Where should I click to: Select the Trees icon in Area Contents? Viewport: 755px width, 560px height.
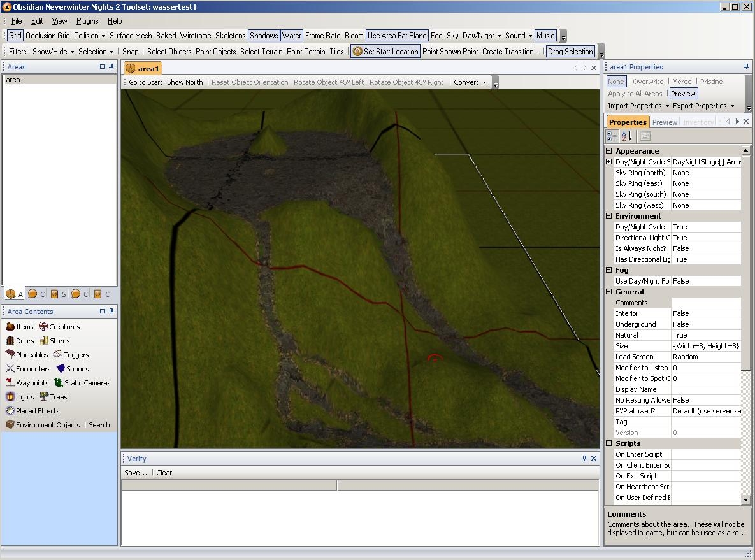click(x=44, y=397)
